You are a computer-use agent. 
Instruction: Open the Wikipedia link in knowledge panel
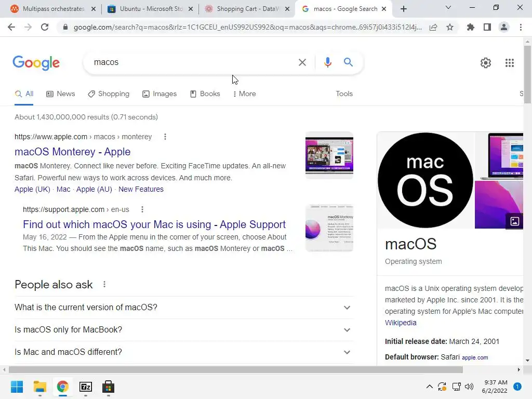click(401, 323)
